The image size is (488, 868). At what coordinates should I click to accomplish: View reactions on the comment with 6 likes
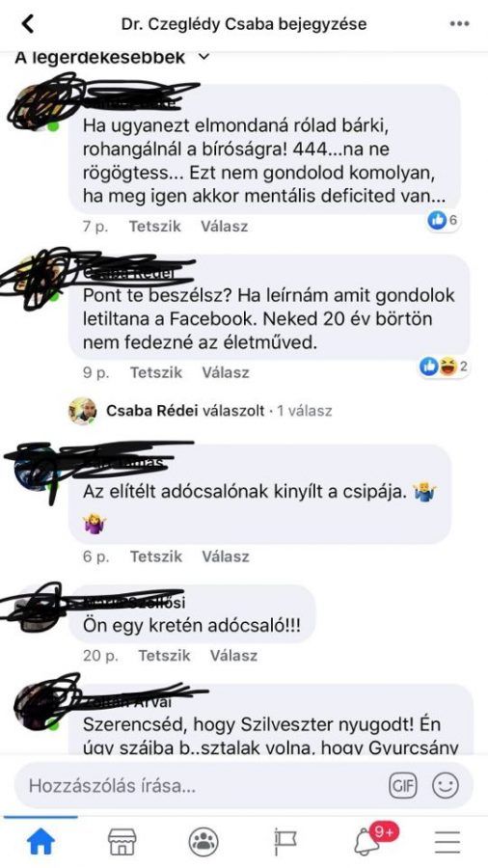(x=444, y=220)
